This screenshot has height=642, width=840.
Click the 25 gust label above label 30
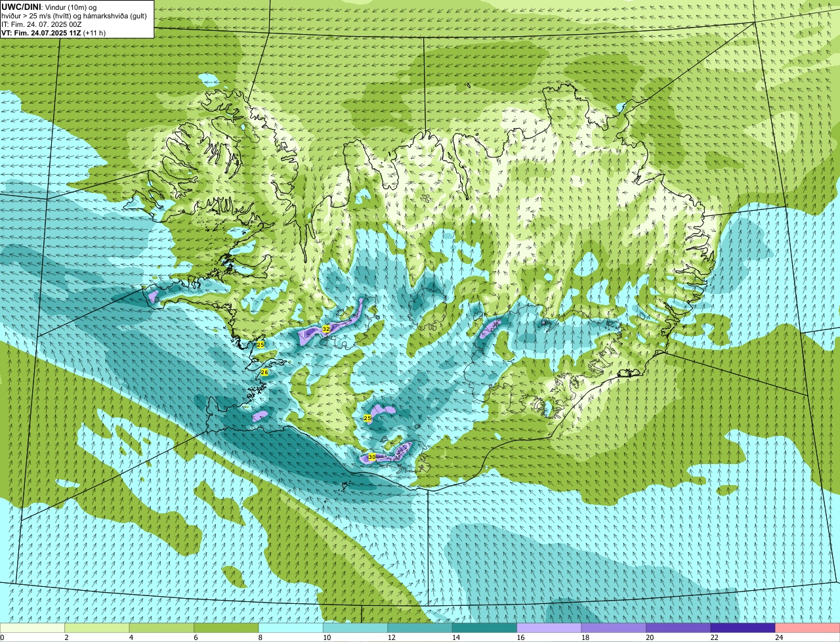367,418
